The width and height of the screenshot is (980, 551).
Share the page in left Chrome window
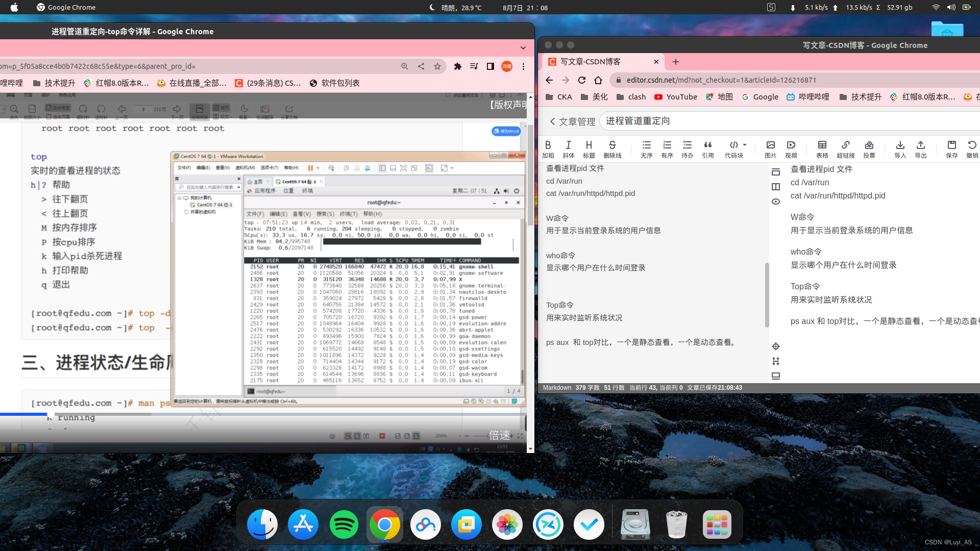[x=421, y=66]
